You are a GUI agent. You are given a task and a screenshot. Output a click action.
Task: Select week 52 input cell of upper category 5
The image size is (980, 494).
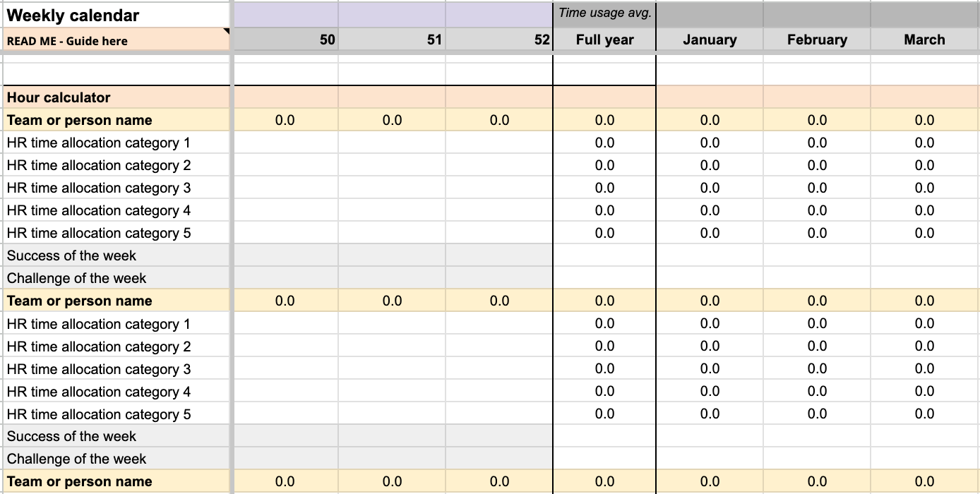(x=499, y=233)
